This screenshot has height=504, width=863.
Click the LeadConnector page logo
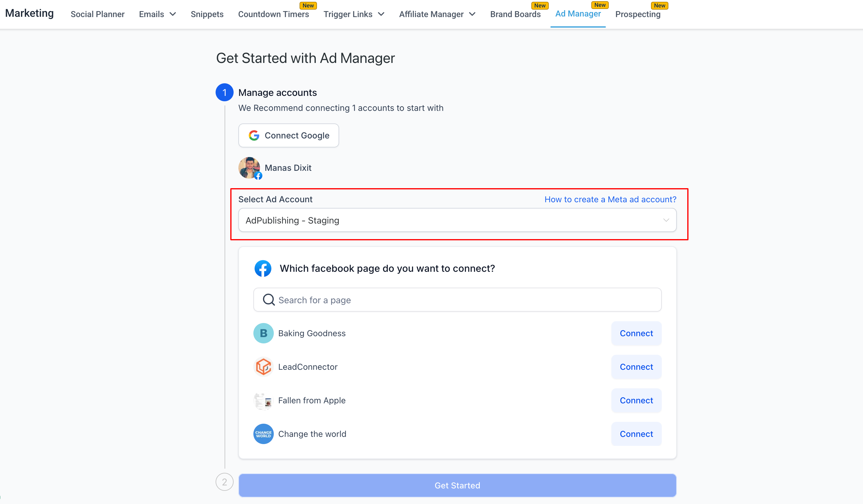(263, 367)
